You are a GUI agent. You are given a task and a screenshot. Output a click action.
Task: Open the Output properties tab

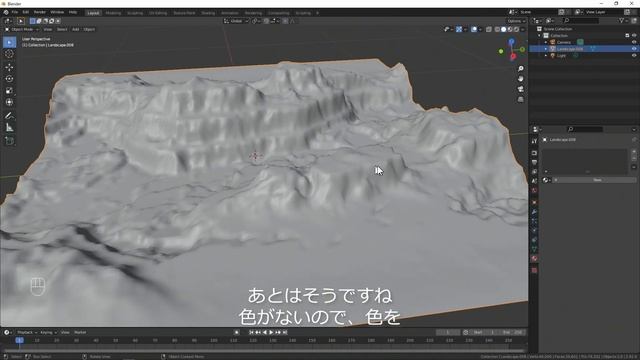534,162
